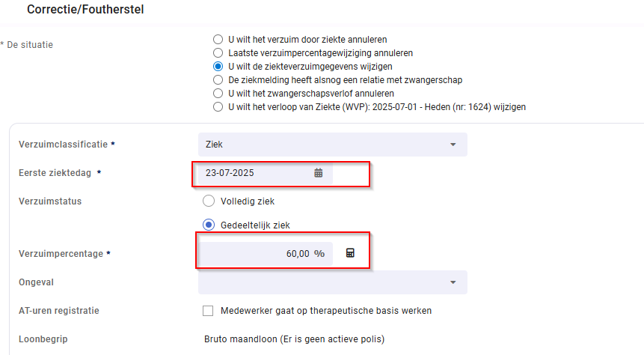Viewport: 644px width, 355px height.
Task: Focus the Verzuimpercentage field showing 60,00
Action: 266,253
